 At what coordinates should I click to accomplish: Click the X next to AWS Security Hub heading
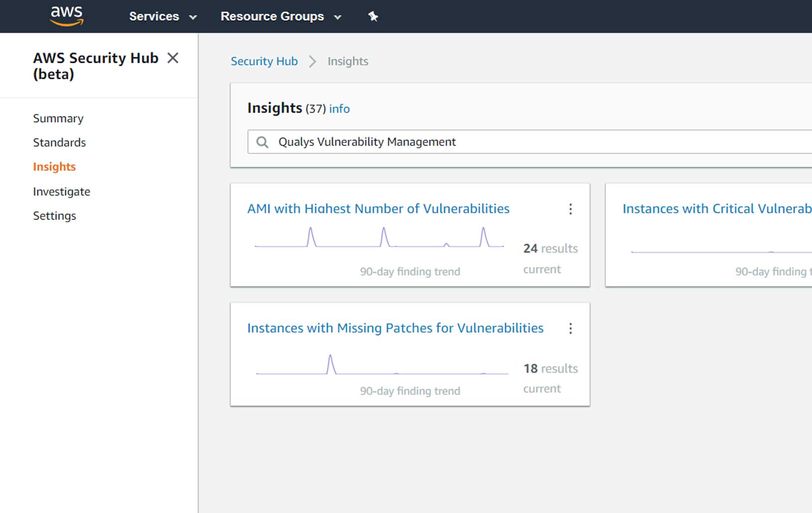click(172, 58)
